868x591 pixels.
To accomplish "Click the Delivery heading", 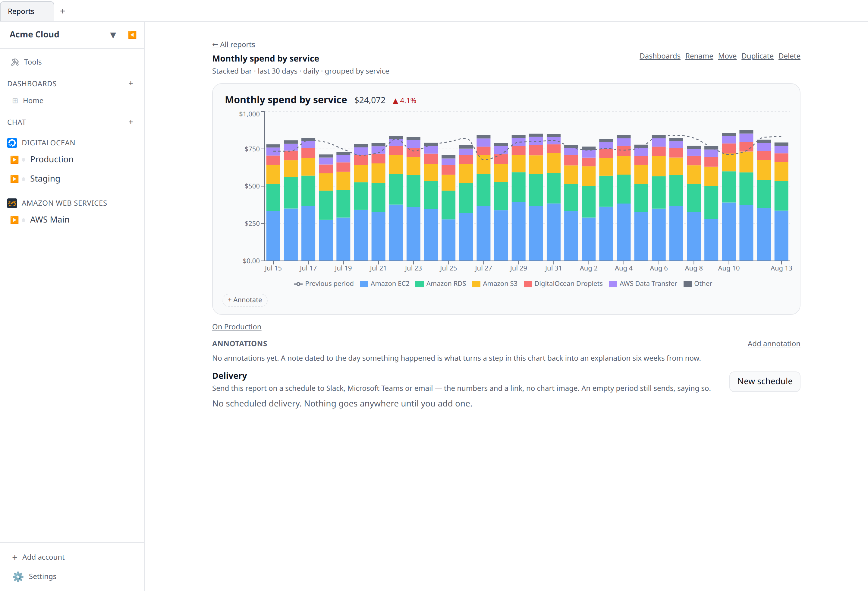I will pyautogui.click(x=230, y=376).
